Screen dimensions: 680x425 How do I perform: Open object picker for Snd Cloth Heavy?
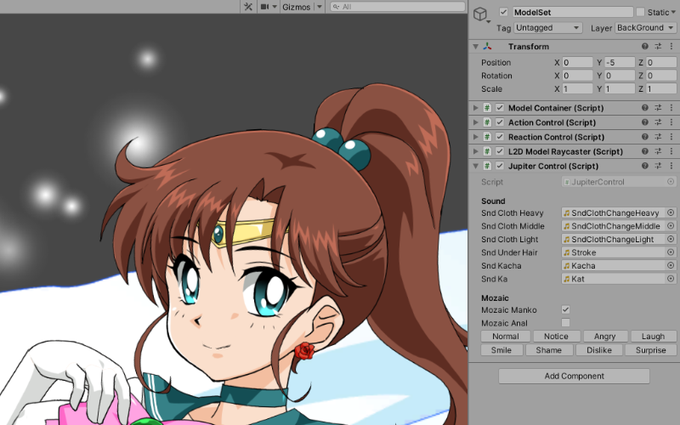coord(670,212)
